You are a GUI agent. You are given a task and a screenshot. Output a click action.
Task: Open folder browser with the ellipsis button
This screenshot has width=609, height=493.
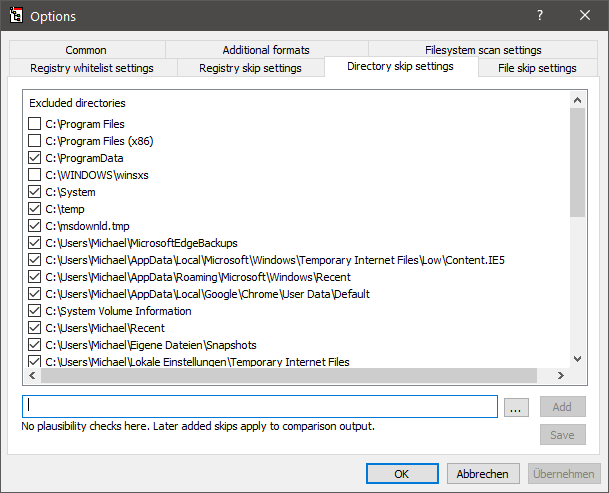(x=515, y=407)
